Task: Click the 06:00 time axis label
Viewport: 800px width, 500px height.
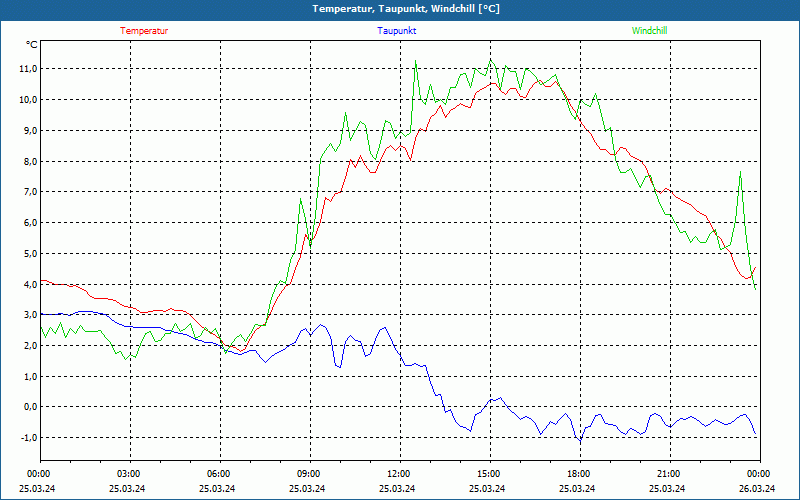Action: 218,474
